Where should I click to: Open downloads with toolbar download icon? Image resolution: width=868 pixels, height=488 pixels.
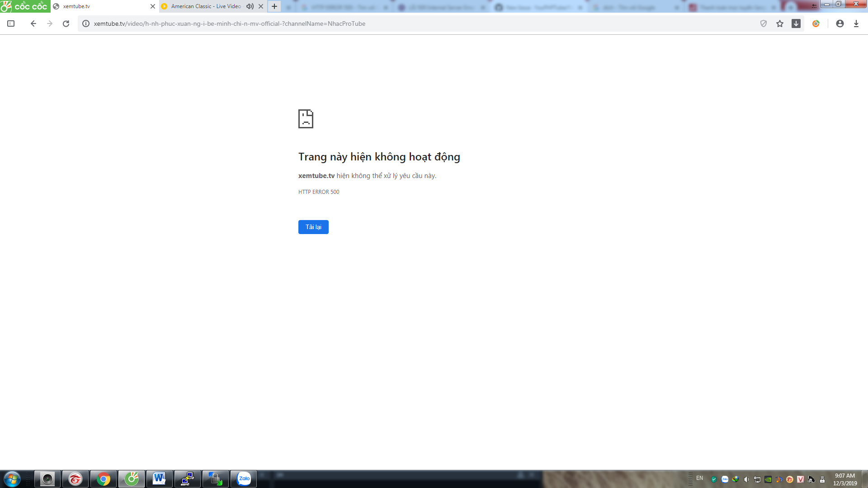856,23
